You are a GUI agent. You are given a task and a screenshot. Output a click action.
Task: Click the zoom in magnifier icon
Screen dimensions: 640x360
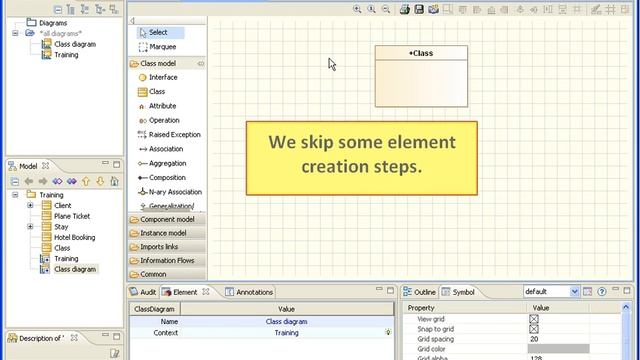(357, 9)
